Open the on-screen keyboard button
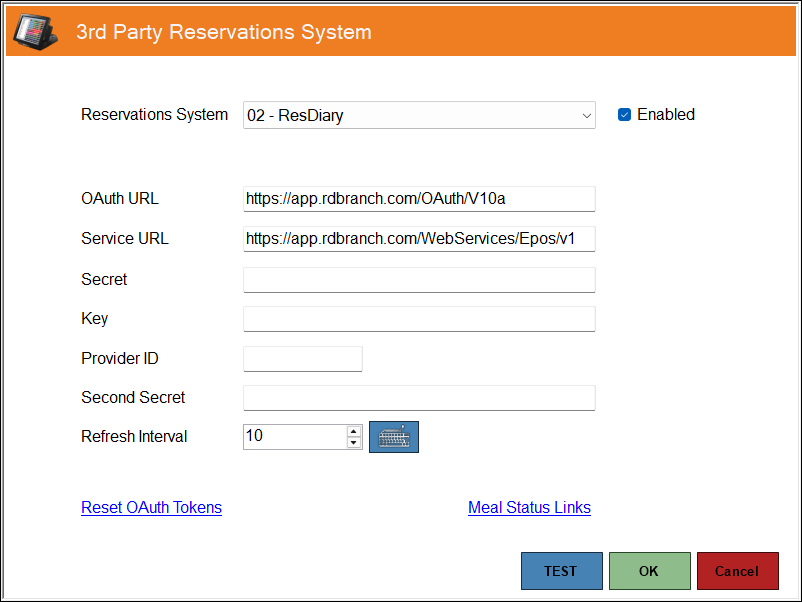The height and width of the screenshot is (602, 802). point(394,437)
